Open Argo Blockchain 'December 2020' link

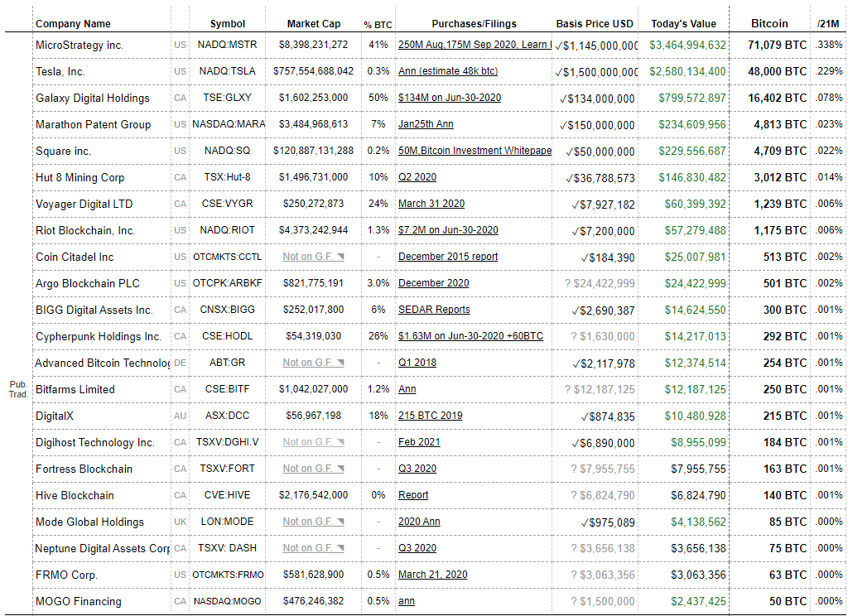[433, 283]
